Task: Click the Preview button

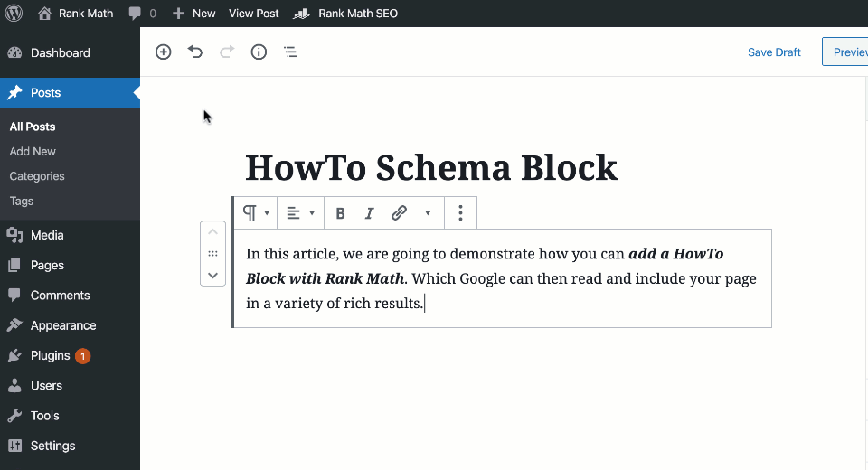Action: (x=845, y=52)
